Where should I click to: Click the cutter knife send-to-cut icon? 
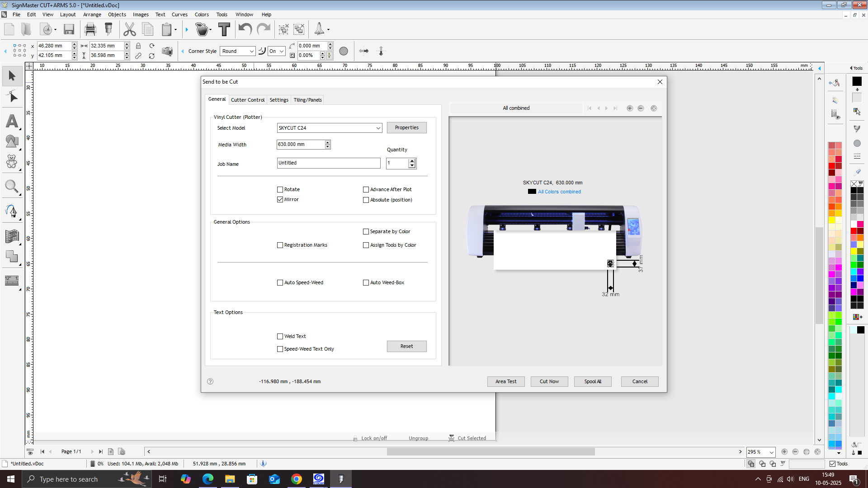[x=108, y=30]
